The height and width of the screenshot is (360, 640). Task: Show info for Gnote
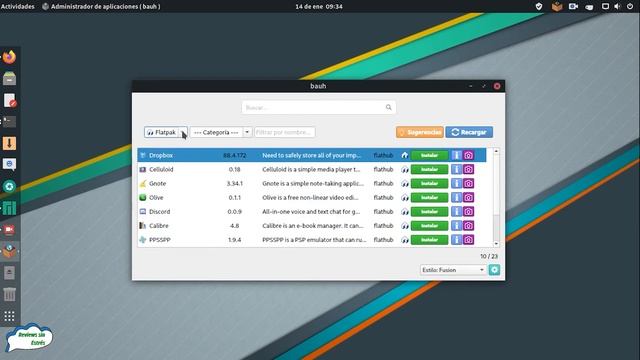(456, 184)
